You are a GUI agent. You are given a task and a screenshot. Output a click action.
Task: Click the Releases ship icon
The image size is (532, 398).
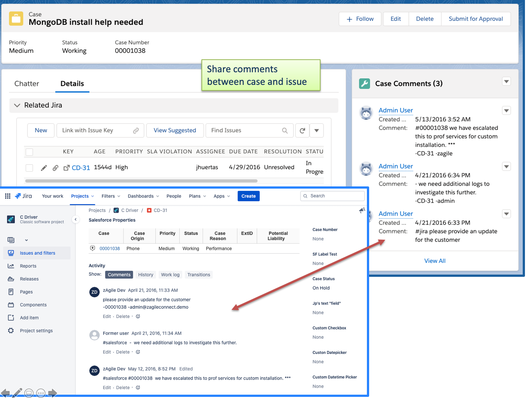pyautogui.click(x=11, y=279)
